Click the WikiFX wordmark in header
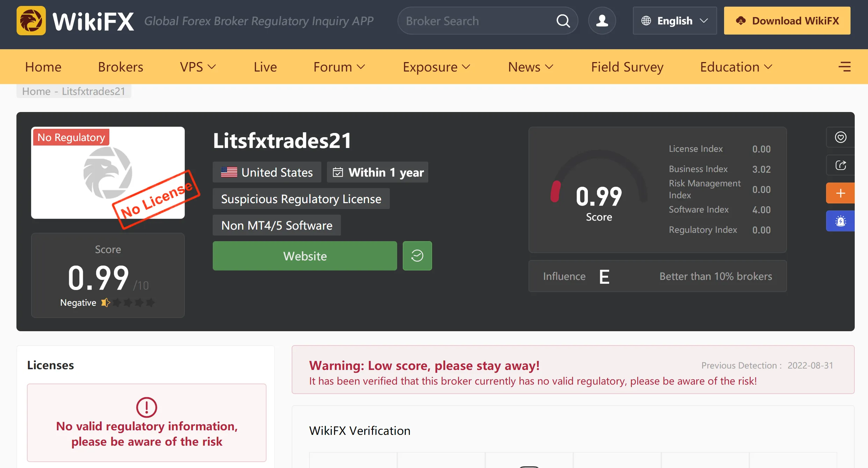The width and height of the screenshot is (868, 468). (93, 21)
